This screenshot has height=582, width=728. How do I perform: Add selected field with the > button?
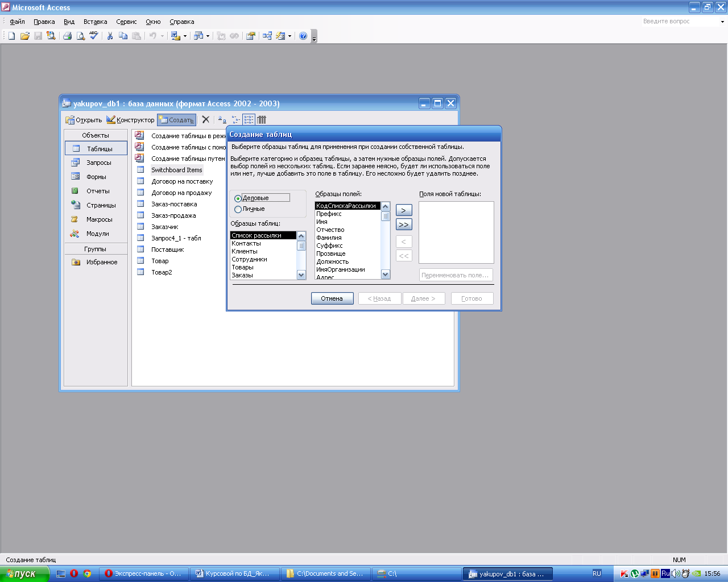[x=404, y=210]
